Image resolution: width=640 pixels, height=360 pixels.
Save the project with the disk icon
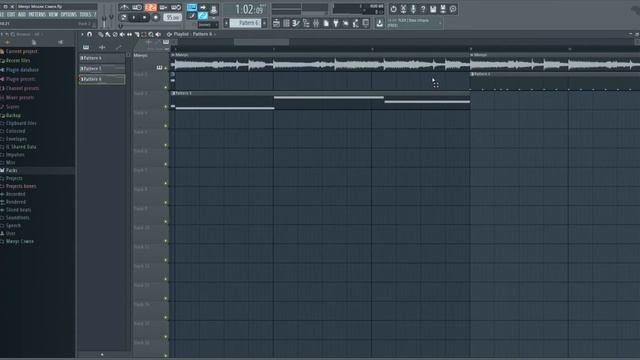(x=433, y=9)
